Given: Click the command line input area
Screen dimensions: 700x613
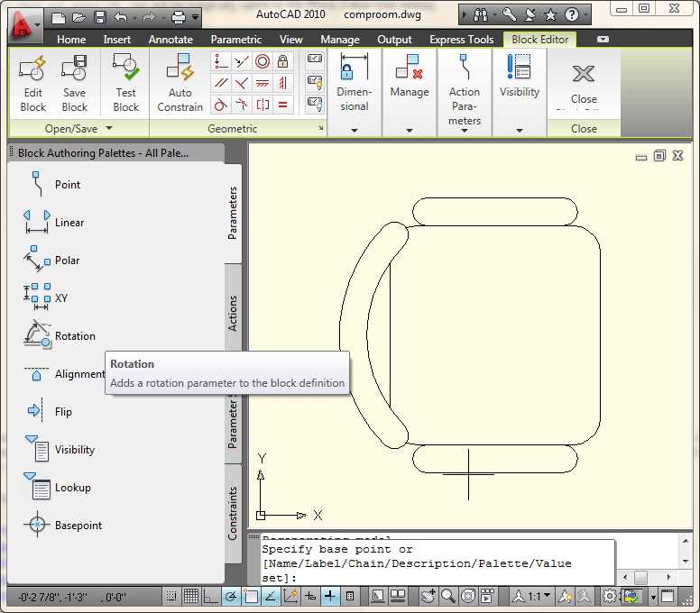Looking at the screenshot, I should click(437, 563).
